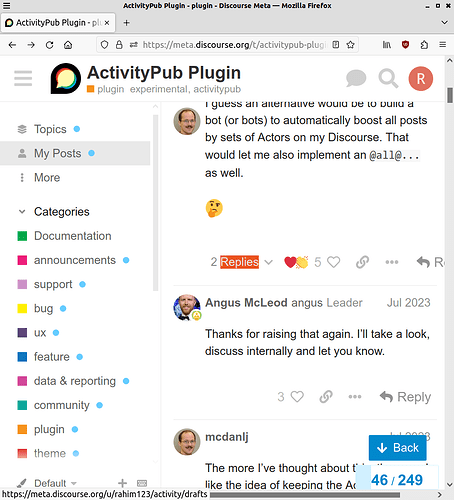
Task: Like Angus McLeod's post with the heart
Action: tap(297, 397)
